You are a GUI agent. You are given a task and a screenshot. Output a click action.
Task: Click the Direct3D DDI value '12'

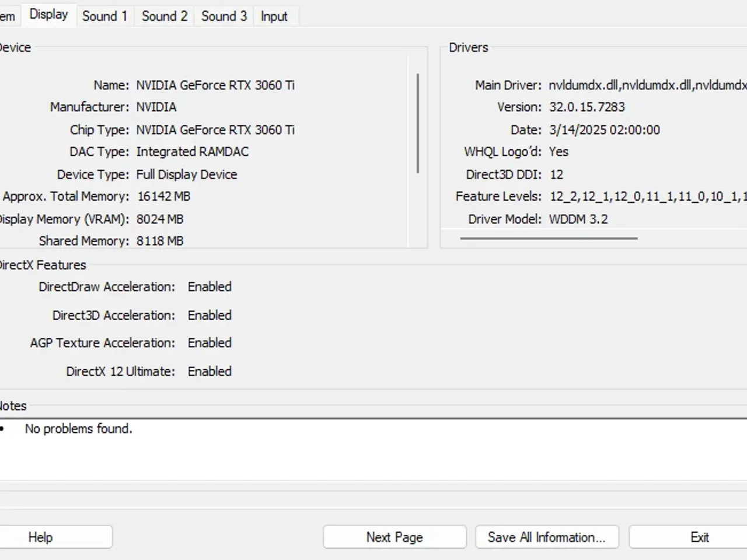tap(556, 174)
